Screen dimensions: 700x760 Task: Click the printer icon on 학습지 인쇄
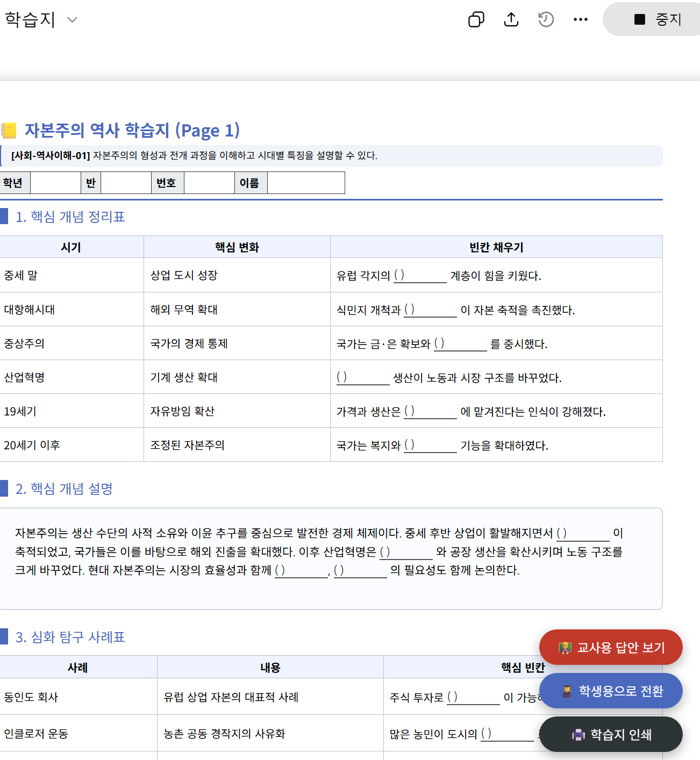click(578, 734)
